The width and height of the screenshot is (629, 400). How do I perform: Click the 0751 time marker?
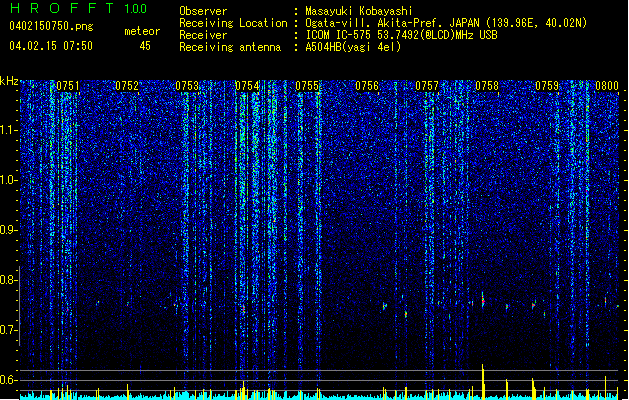click(67, 86)
